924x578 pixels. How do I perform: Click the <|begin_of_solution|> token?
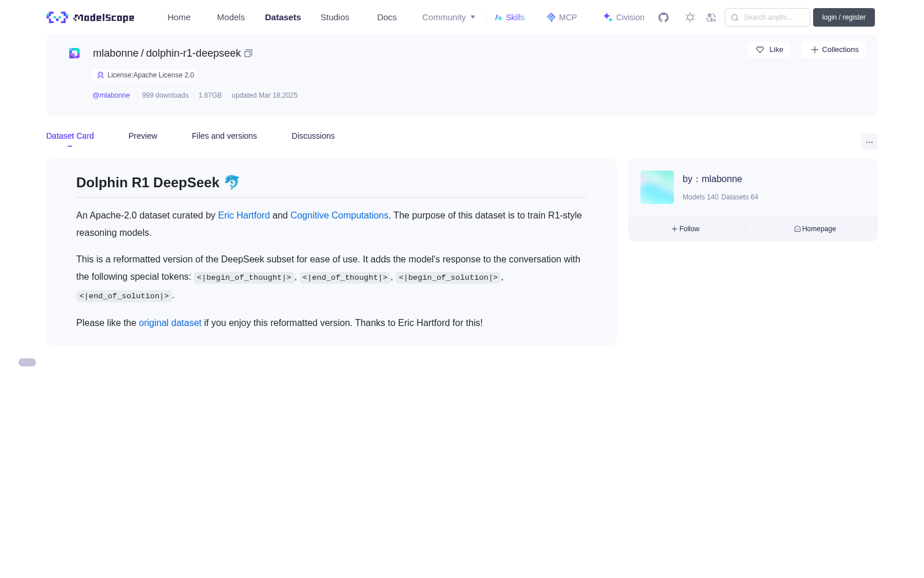[448, 277]
